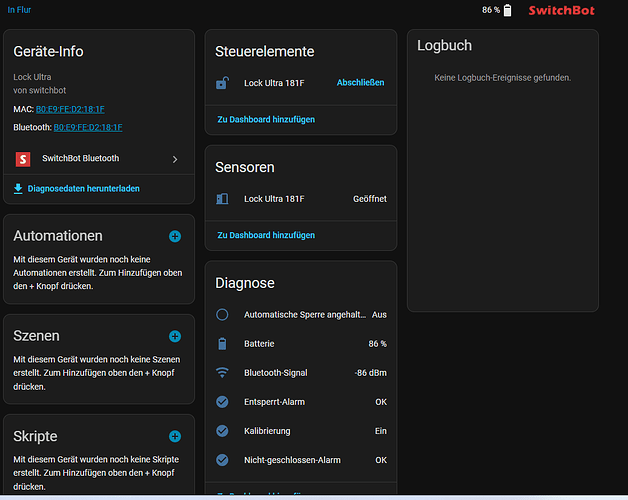Viewport: 628px width, 500px height.
Task: Click Diagnosedaten herunterladen link
Action: tap(83, 189)
